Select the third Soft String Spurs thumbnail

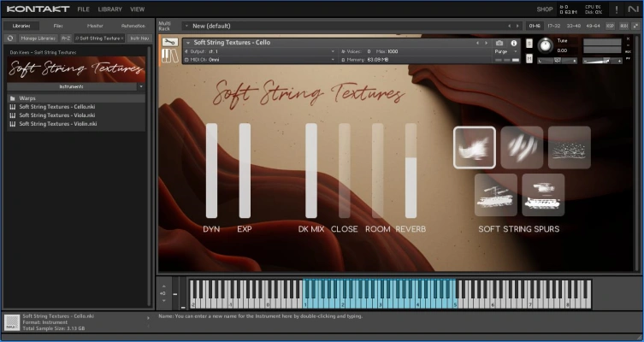click(569, 147)
